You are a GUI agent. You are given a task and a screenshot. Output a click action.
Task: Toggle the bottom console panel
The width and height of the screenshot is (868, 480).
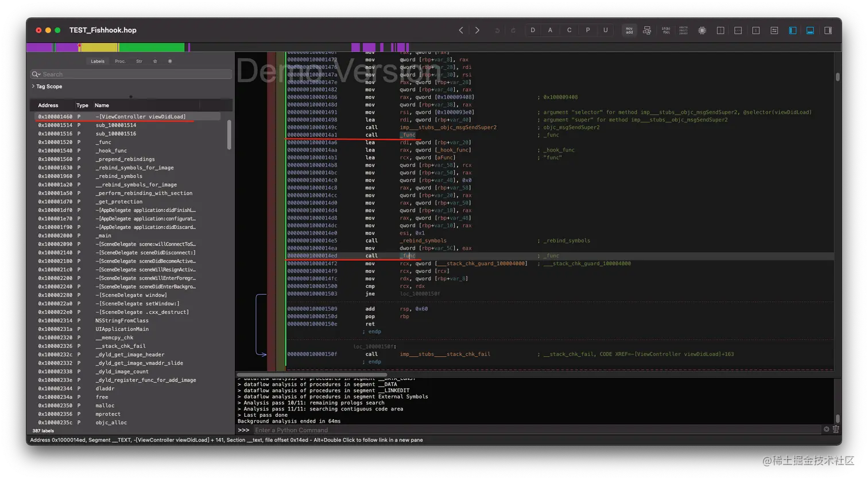point(810,30)
